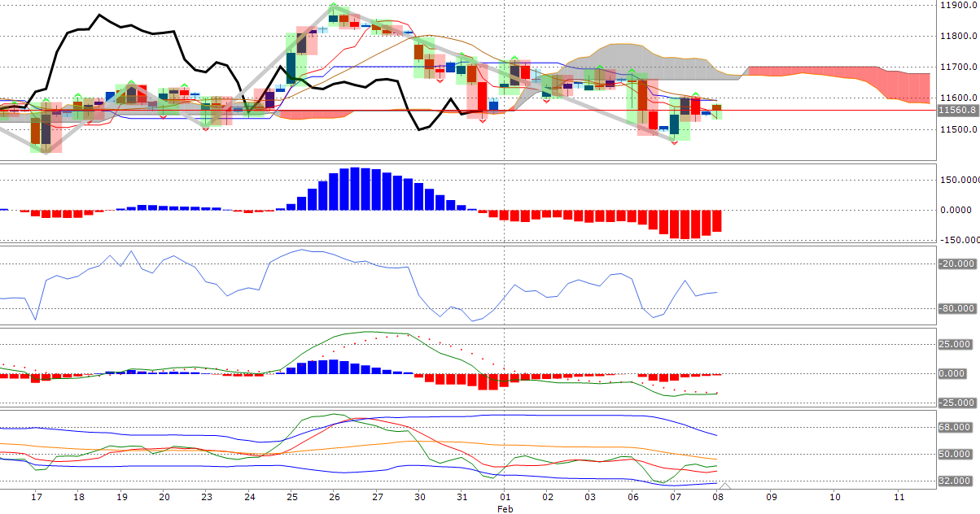This screenshot has height=514, width=980.
Task: Click date label 23 on time axis
Action: pyautogui.click(x=207, y=496)
